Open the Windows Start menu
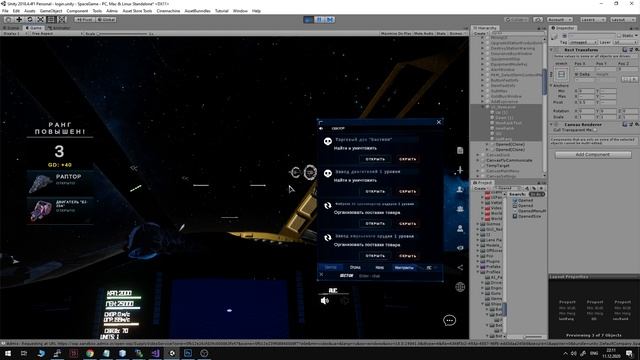Image resolution: width=640 pixels, height=360 pixels. (8, 353)
